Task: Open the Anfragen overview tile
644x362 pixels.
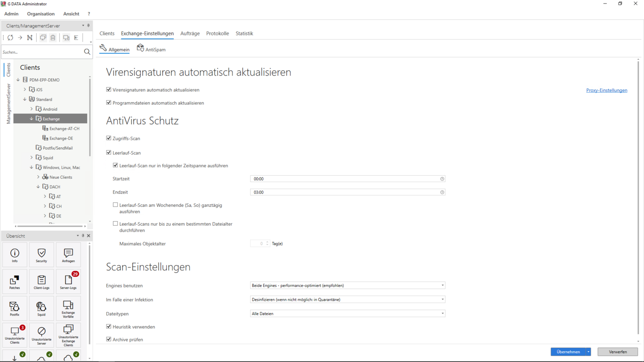Action: pos(68,255)
